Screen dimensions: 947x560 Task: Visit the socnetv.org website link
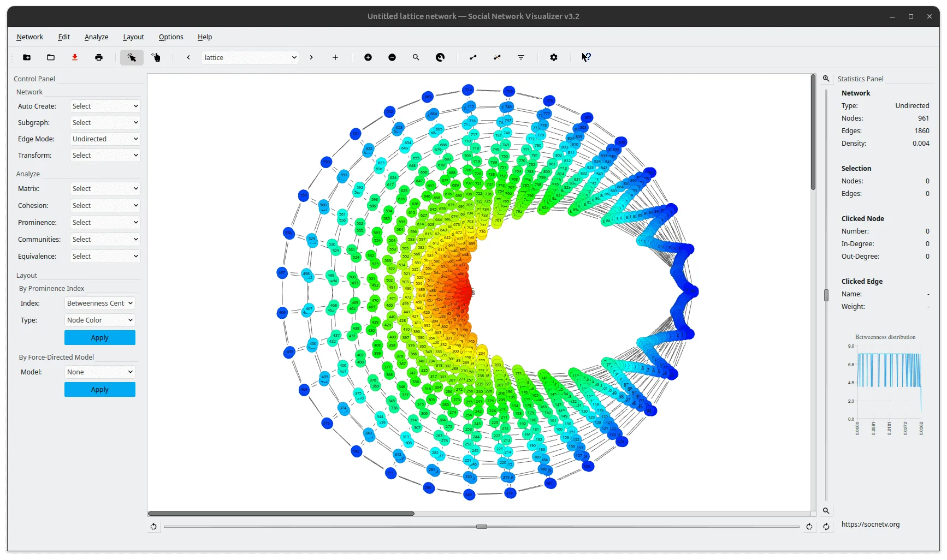tap(871, 525)
